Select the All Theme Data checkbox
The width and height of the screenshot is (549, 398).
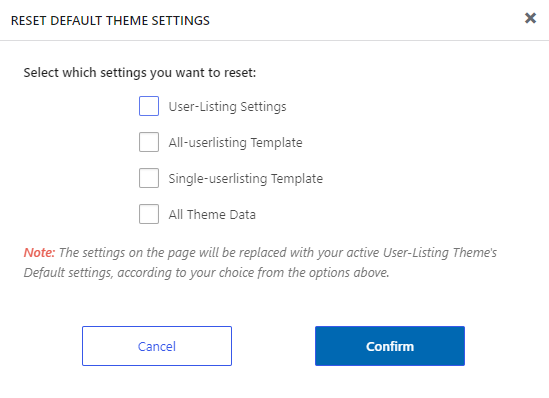coord(149,214)
